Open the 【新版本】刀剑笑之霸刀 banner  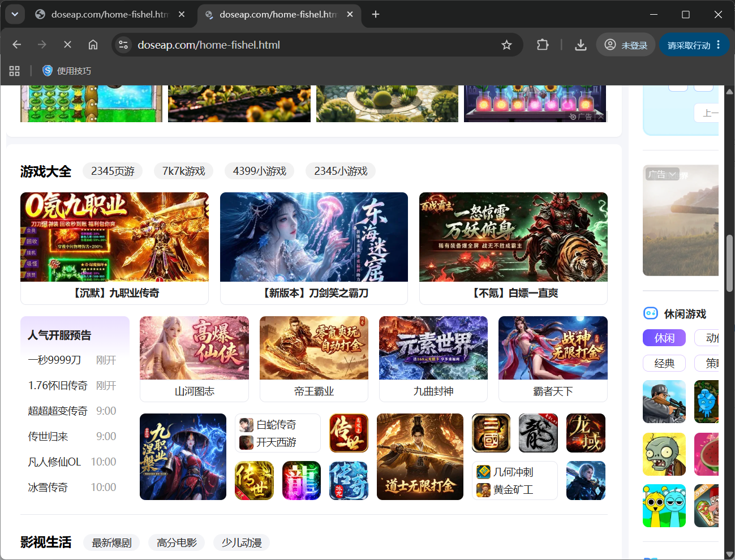tap(314, 248)
